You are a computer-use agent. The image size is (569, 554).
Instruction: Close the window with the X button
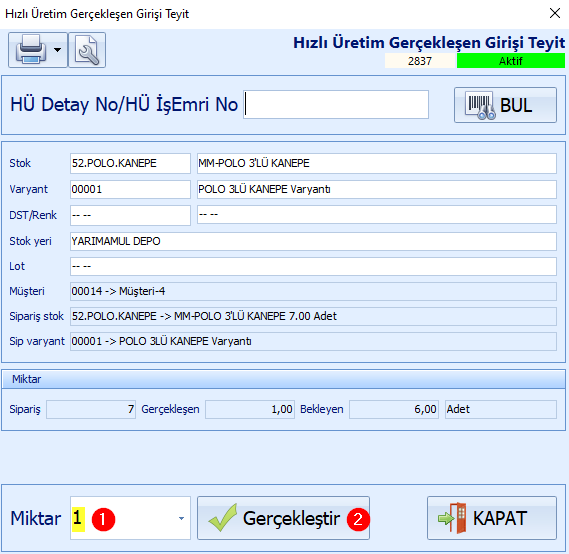[x=554, y=13]
